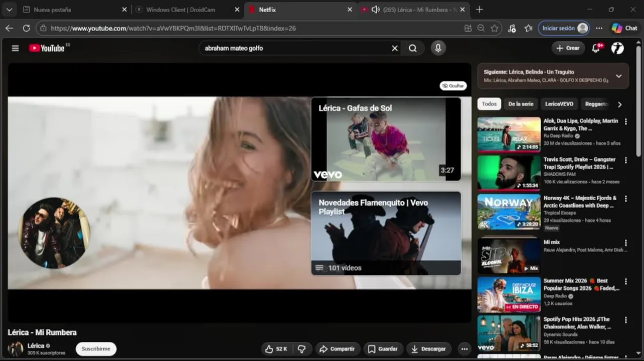Select the Reggaeton filter chip
The height and width of the screenshot is (361, 644).
(596, 104)
